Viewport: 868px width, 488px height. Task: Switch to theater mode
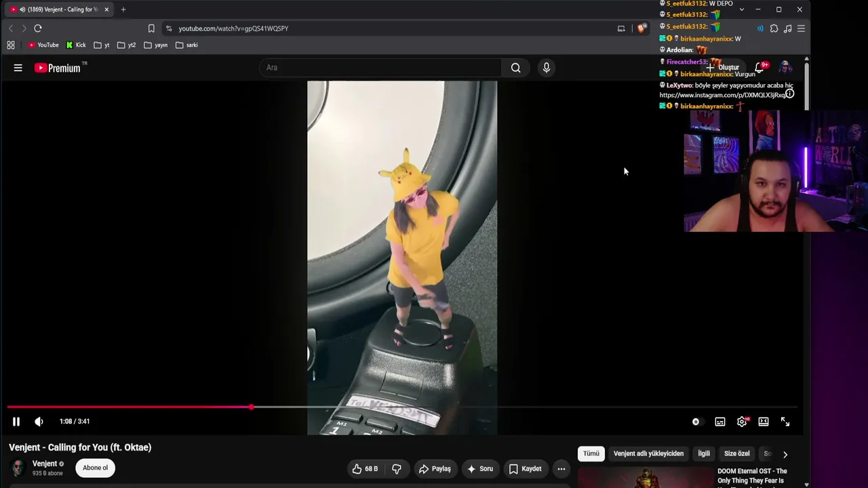764,422
